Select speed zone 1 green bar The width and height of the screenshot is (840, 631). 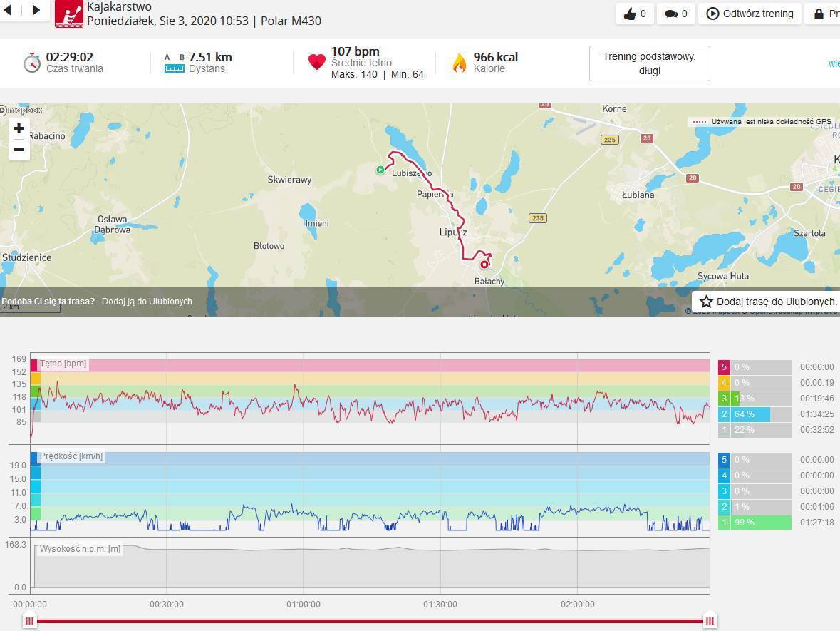click(755, 523)
